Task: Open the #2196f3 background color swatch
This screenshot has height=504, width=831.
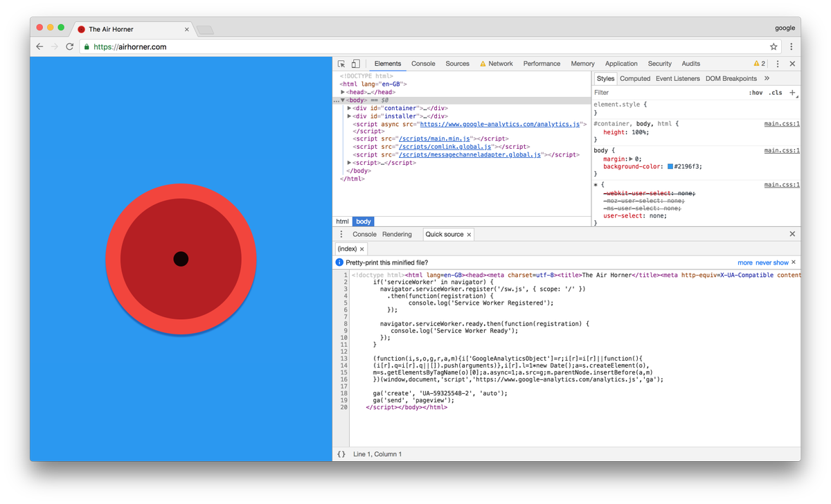Action: point(670,167)
